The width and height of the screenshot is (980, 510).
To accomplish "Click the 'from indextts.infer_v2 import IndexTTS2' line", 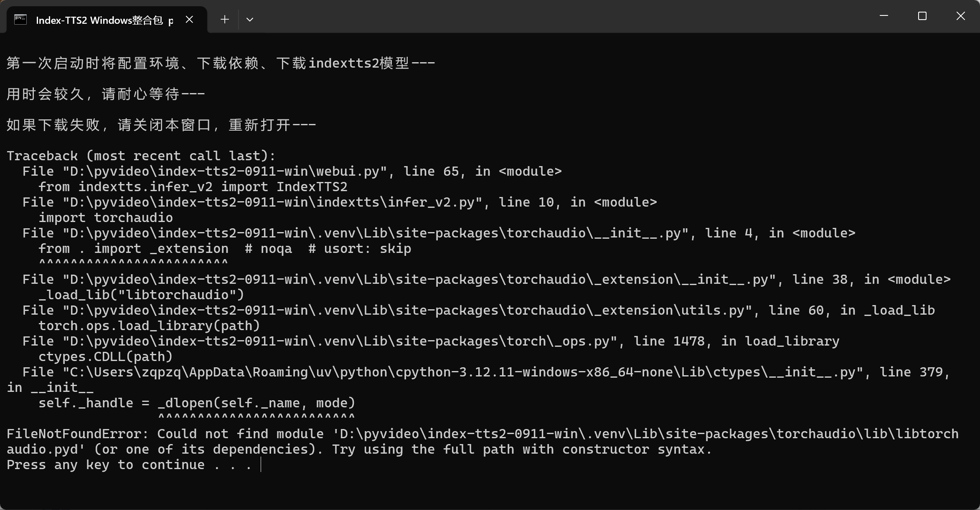I will pyautogui.click(x=193, y=187).
